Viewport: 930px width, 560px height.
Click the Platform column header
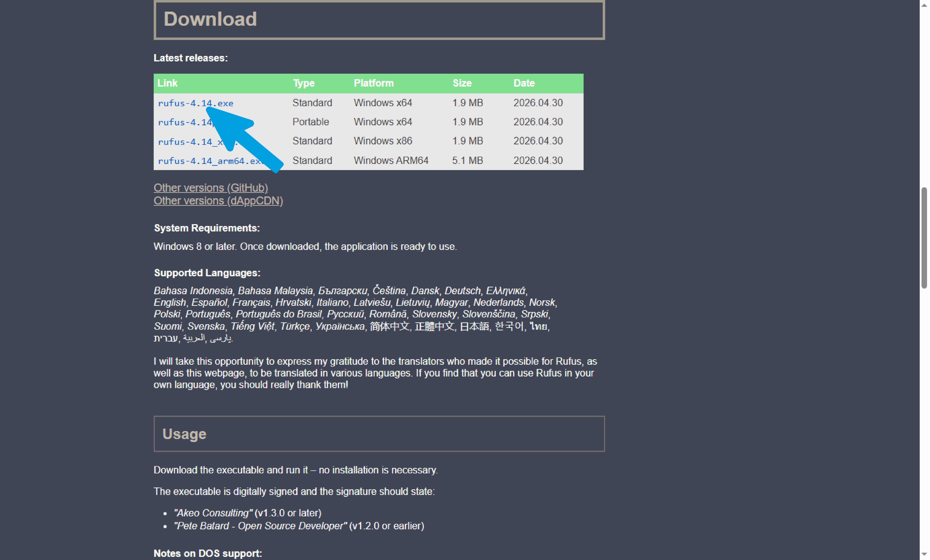374,83
